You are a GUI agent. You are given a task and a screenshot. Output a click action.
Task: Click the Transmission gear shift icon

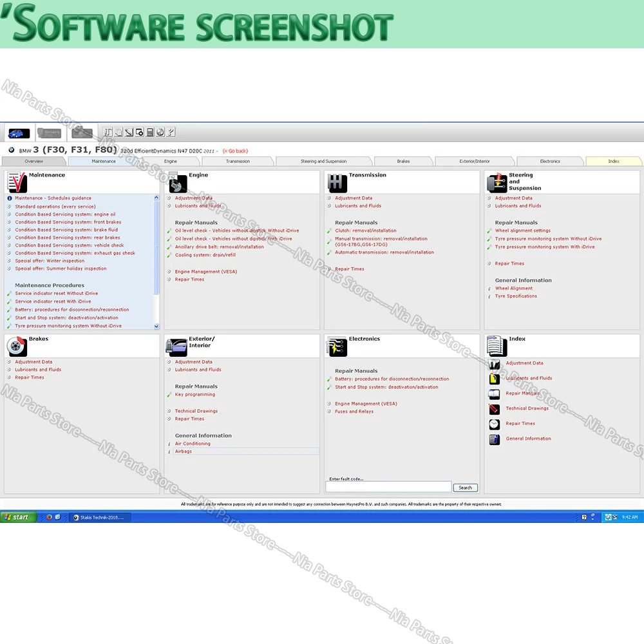[337, 183]
